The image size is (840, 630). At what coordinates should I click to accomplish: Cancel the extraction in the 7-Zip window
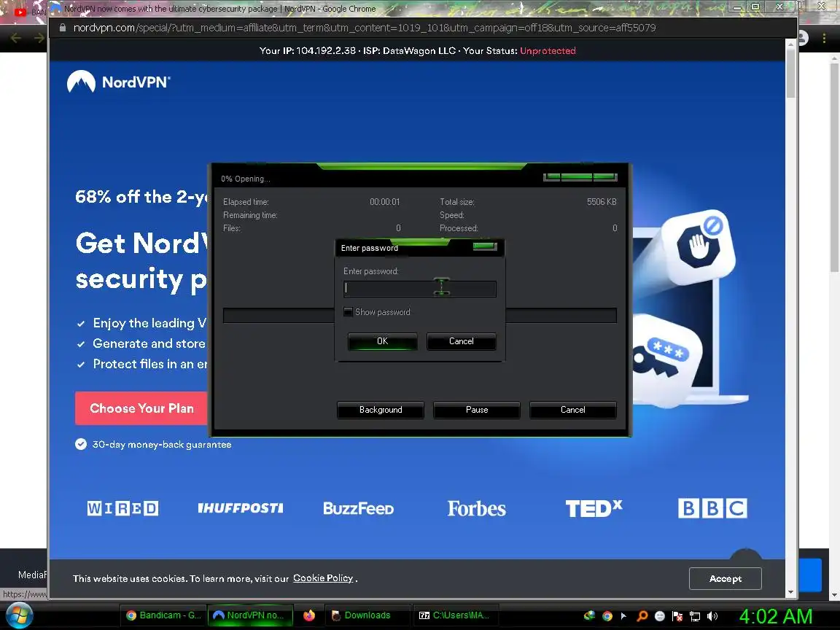(x=572, y=410)
